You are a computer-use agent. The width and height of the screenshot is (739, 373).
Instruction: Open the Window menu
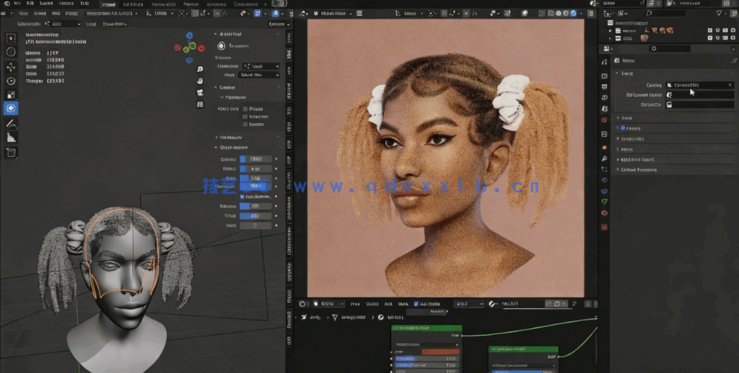(x=66, y=4)
